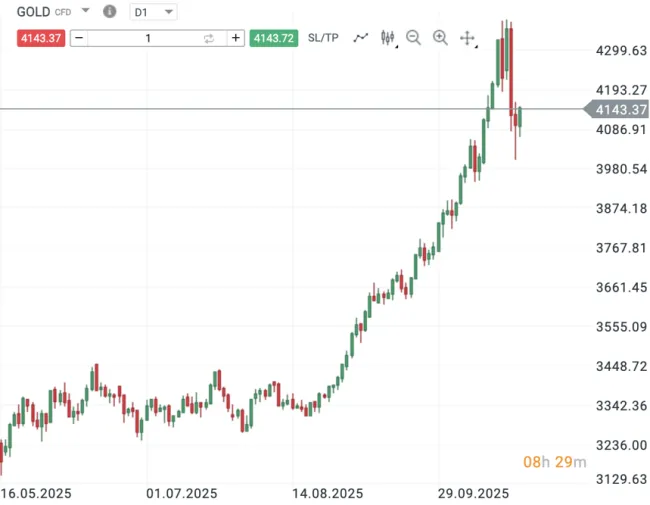
Task: Activate the crosshair move tool
Action: point(467,38)
